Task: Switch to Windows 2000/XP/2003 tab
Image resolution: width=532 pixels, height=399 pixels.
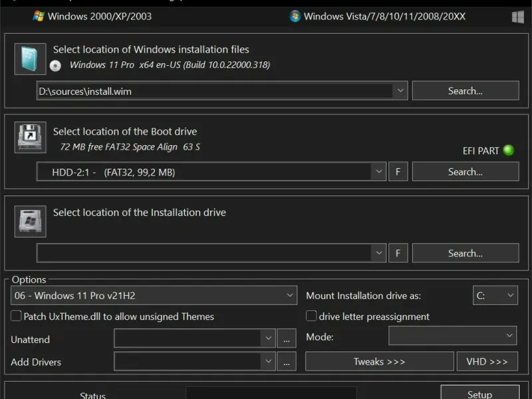Action: pyautogui.click(x=92, y=16)
